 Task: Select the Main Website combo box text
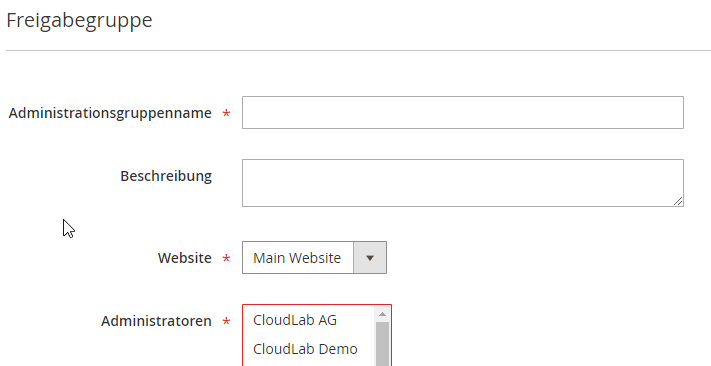[297, 258]
